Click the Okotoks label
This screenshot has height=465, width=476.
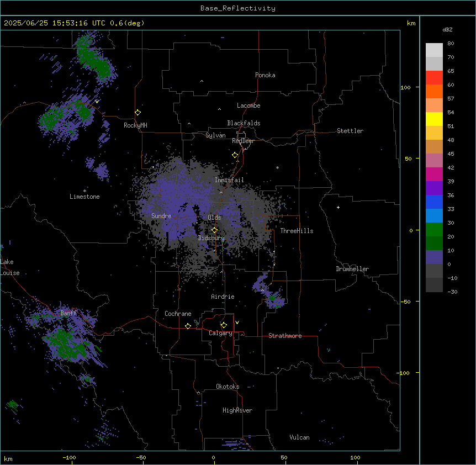[228, 387]
